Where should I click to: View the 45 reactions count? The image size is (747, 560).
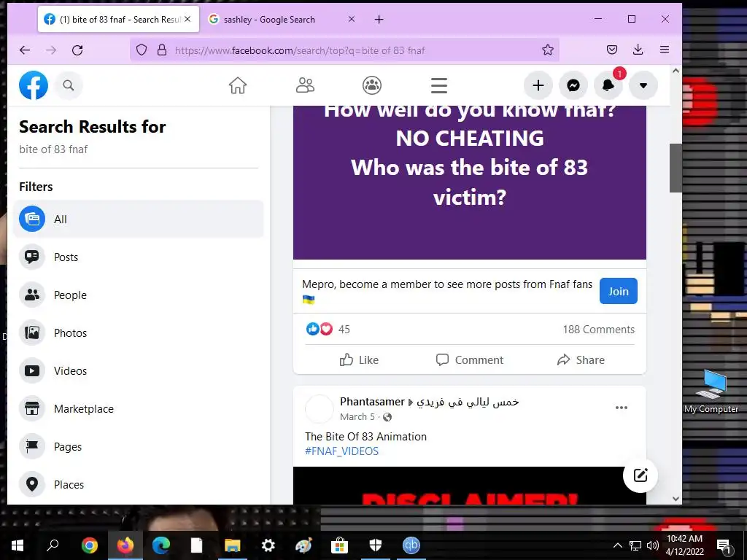tap(344, 330)
